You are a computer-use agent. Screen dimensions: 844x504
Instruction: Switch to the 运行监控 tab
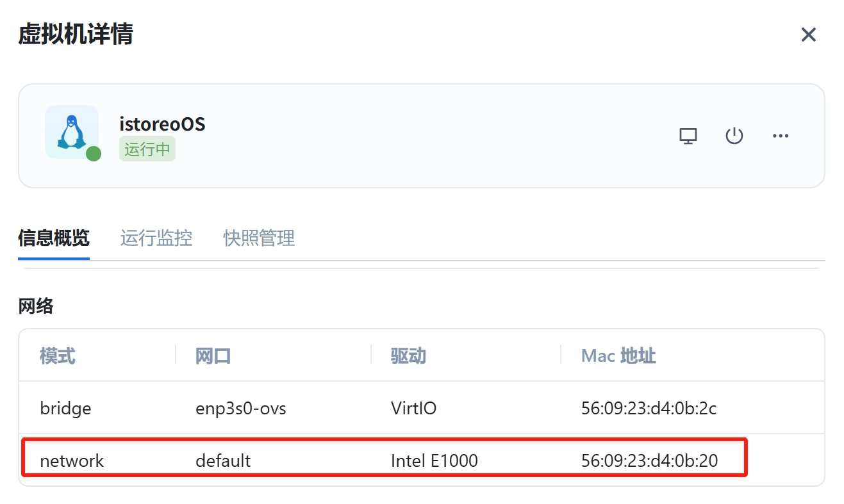pos(156,238)
